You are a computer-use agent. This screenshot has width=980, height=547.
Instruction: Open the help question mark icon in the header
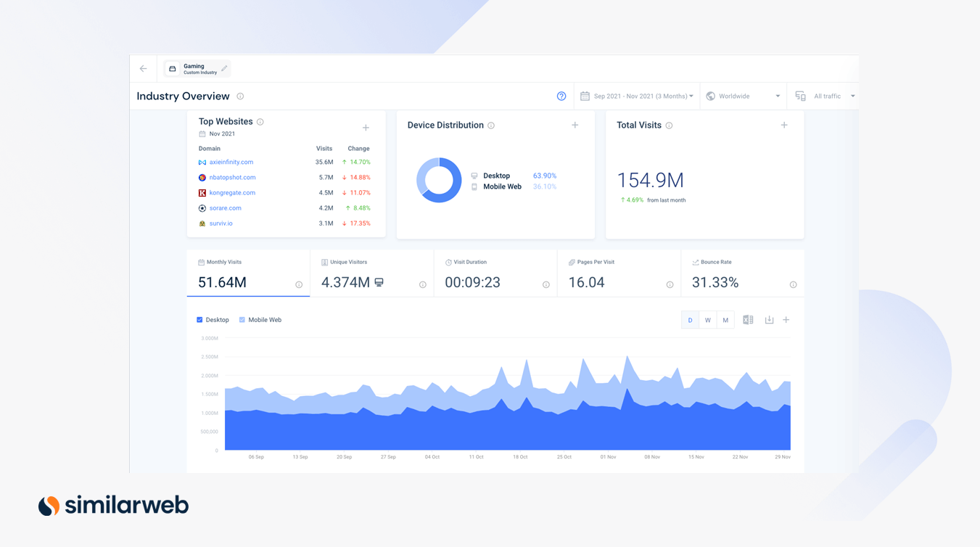pos(561,96)
